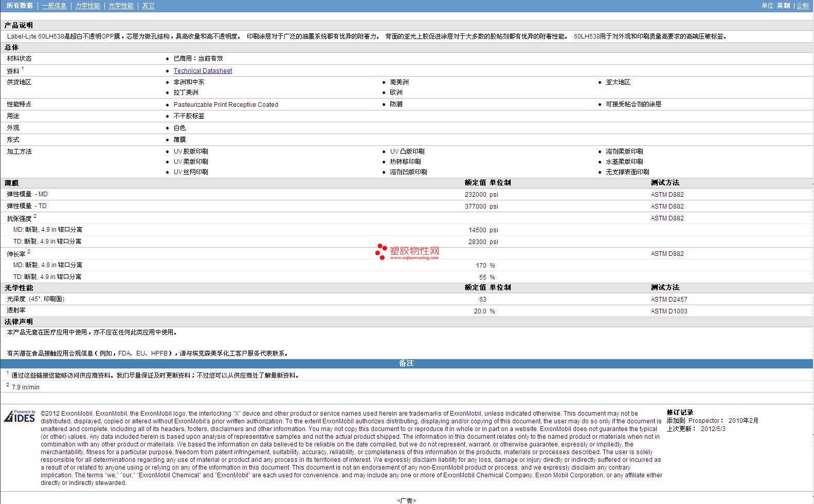Open the Technical Datasheet link
This screenshot has width=814, height=504.
[x=203, y=71]
